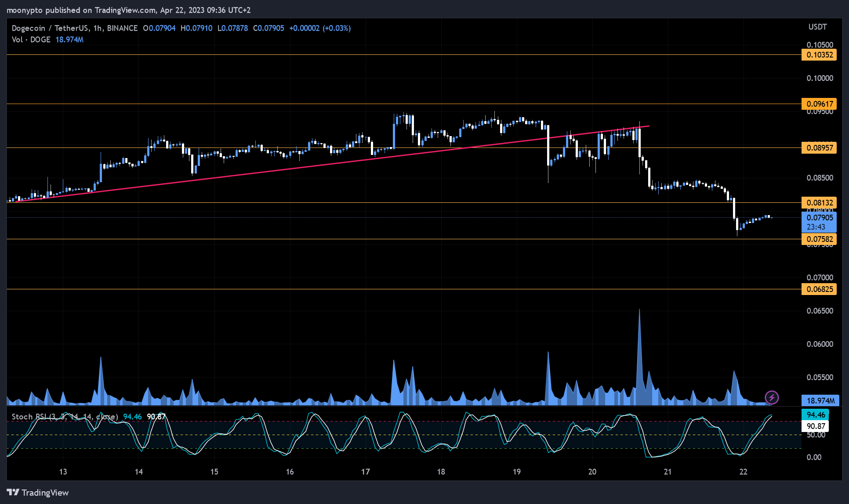849x504 pixels.
Task: Select the 0.10352 price level label
Action: tap(819, 55)
